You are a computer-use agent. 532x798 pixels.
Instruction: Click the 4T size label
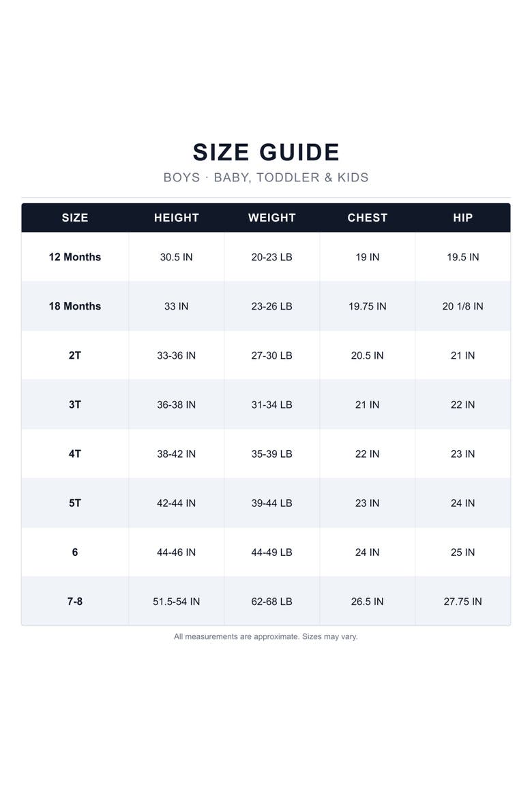coord(75,454)
